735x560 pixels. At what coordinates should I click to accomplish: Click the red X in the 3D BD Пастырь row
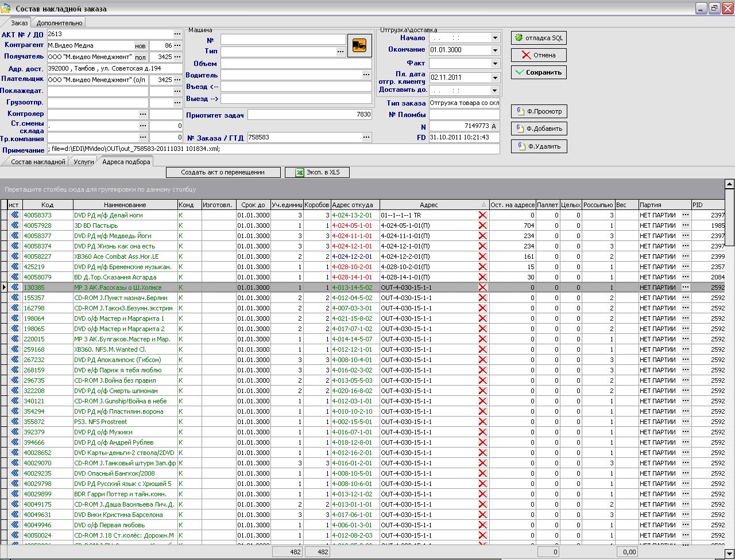point(482,225)
